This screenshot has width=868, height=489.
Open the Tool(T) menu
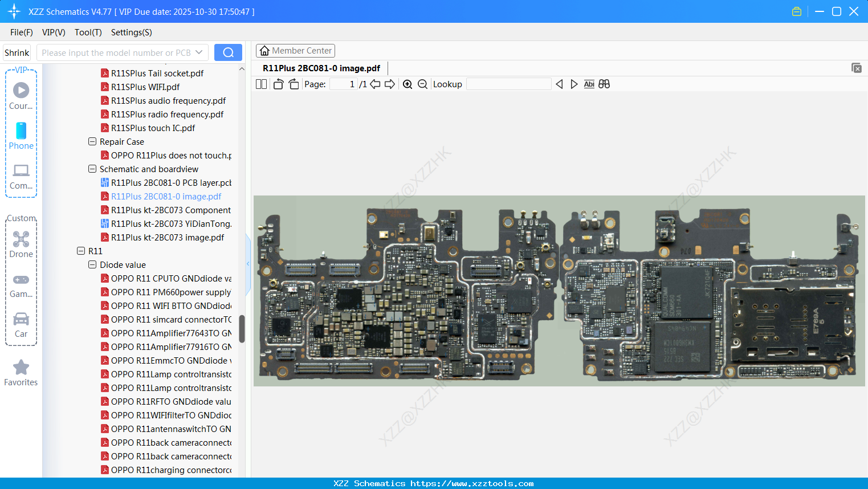[88, 32]
